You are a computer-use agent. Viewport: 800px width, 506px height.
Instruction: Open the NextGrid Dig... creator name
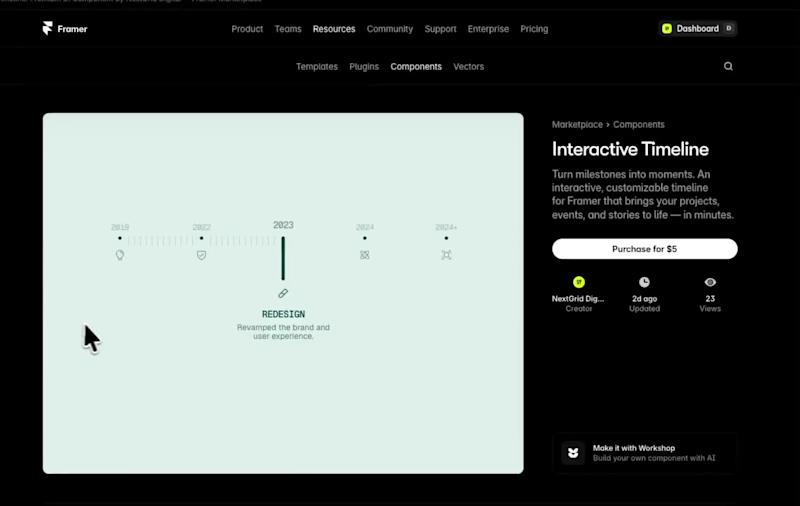tap(578, 299)
